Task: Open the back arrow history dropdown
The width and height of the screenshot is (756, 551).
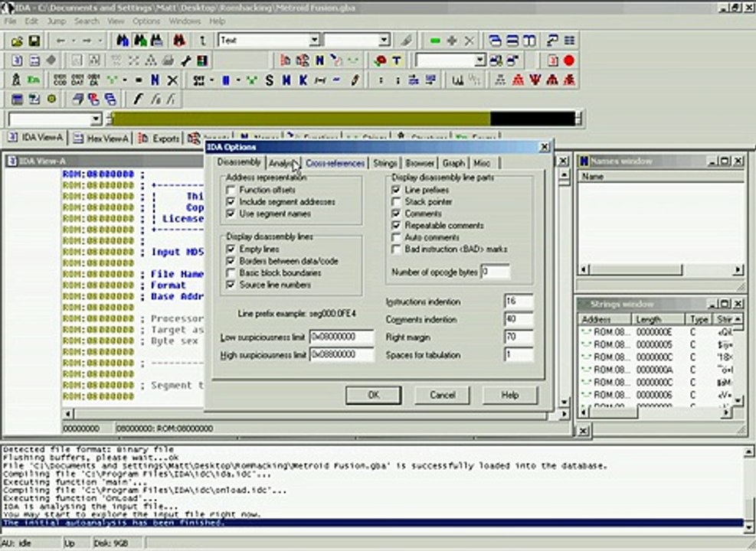Action: point(74,41)
